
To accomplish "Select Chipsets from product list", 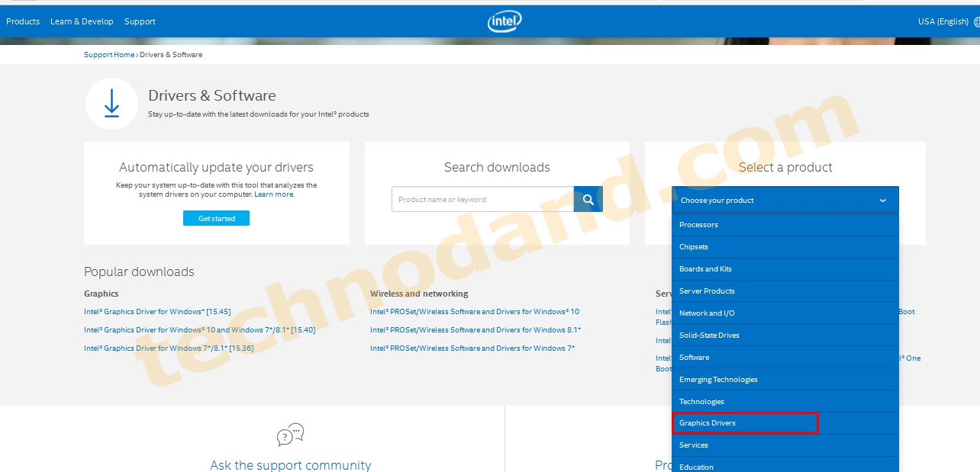I will pyautogui.click(x=785, y=247).
